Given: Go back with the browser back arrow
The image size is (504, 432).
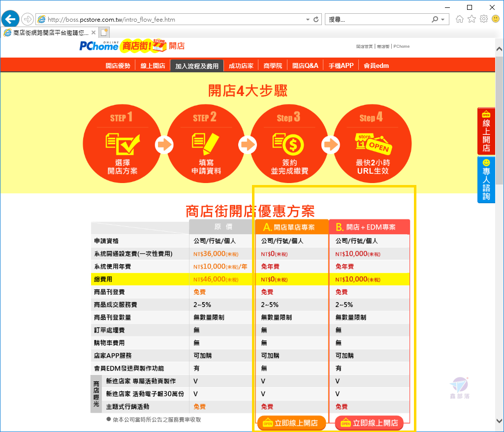Looking at the screenshot, I should click(10, 19).
